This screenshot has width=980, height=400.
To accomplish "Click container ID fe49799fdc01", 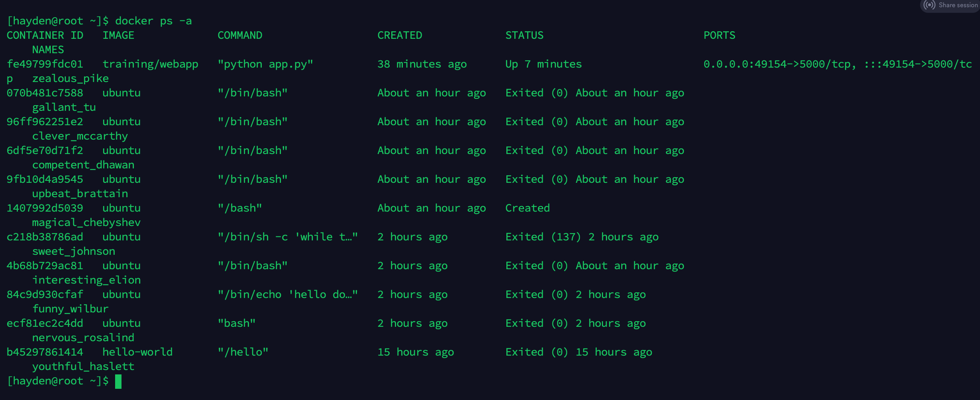I will [45, 64].
